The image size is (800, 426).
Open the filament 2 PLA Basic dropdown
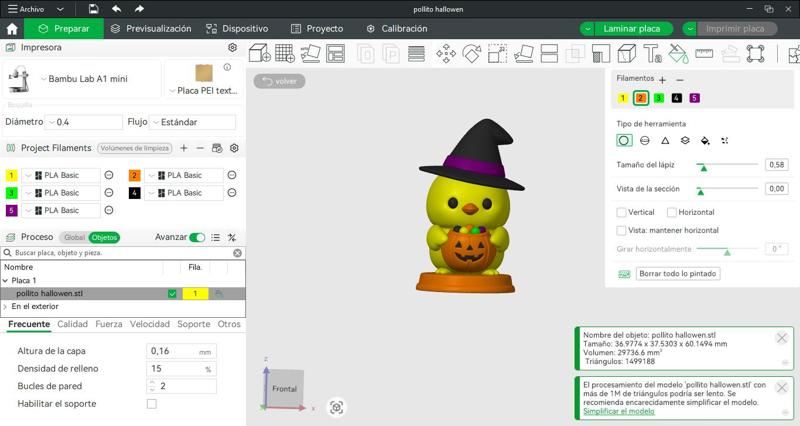click(184, 175)
